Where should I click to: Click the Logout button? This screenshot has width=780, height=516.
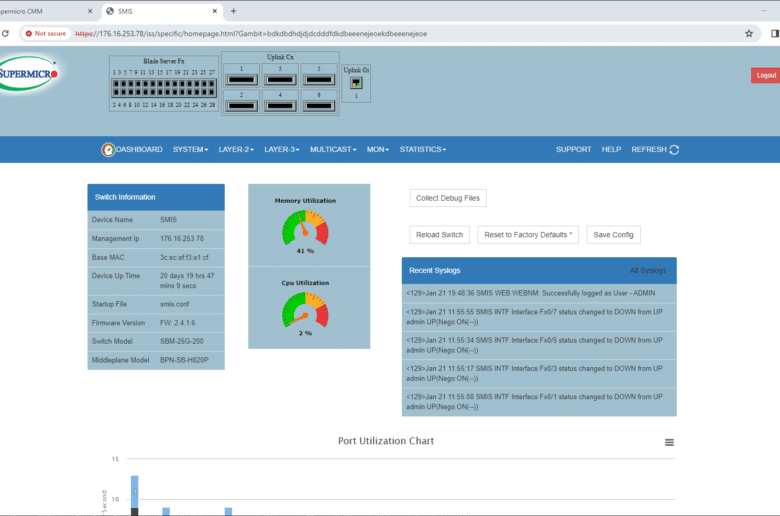pos(766,75)
